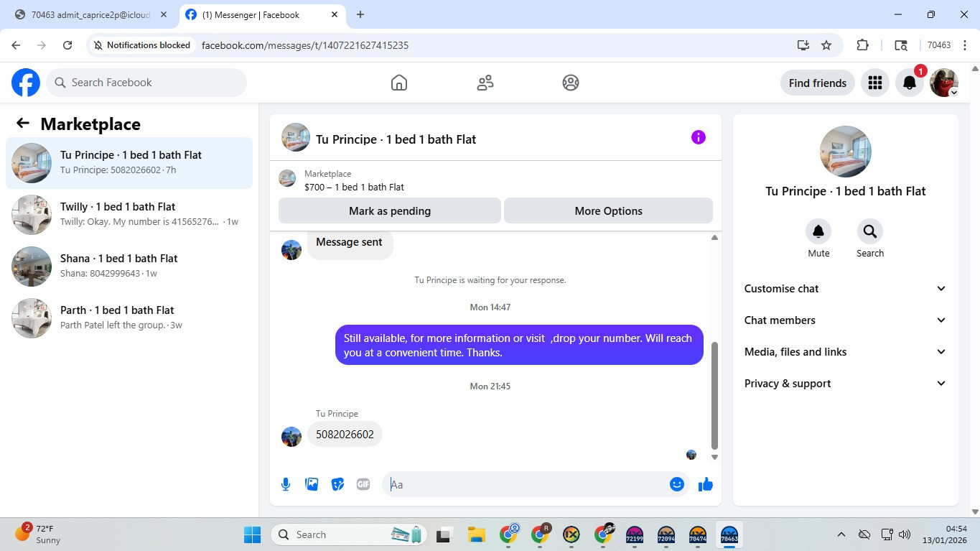This screenshot has height=551, width=980.
Task: Go to the Home feed icon
Action: point(399,83)
